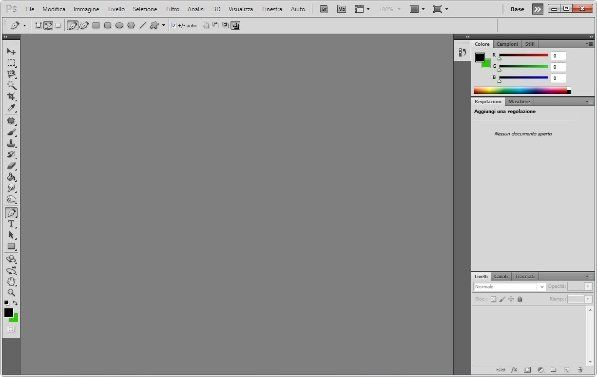The height and width of the screenshot is (377, 597).
Task: Choose the Freeform Pen option in the options bar
Action: (x=84, y=26)
